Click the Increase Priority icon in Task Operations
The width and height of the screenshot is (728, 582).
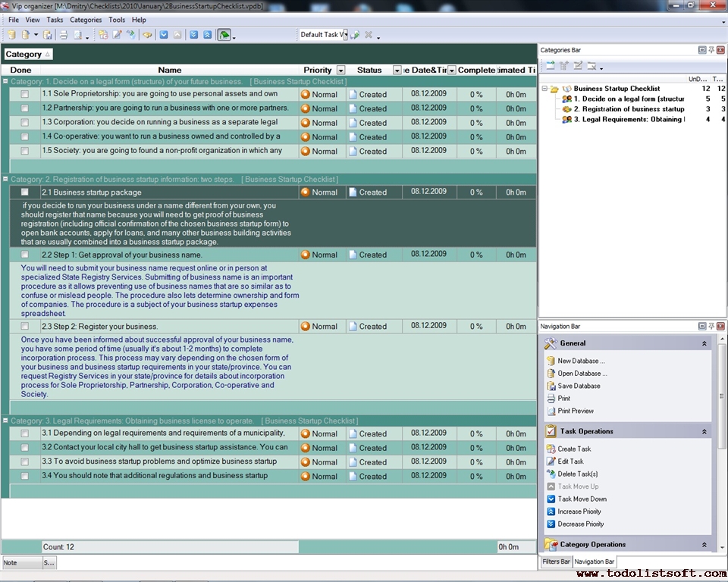coord(551,512)
